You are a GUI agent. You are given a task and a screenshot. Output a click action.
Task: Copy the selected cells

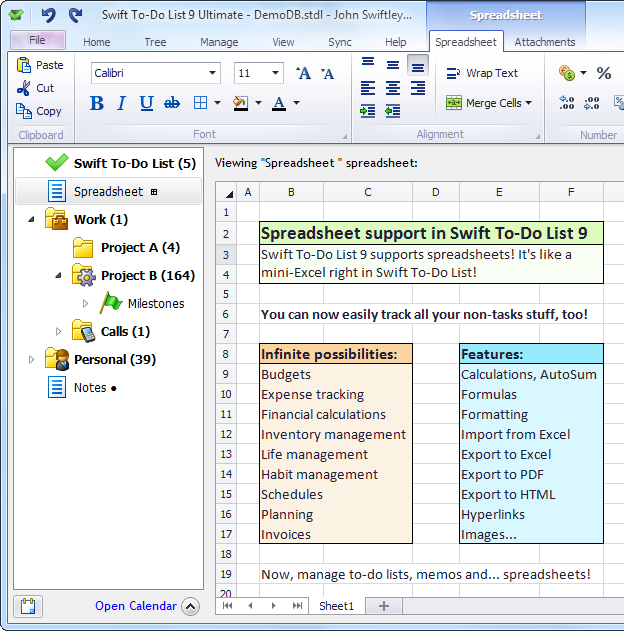point(39,111)
